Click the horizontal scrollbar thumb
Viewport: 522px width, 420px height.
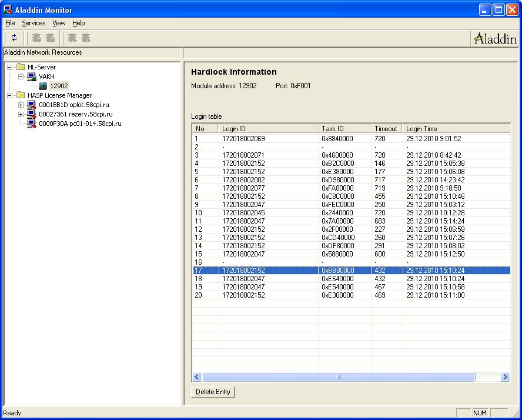pyautogui.click(x=339, y=376)
